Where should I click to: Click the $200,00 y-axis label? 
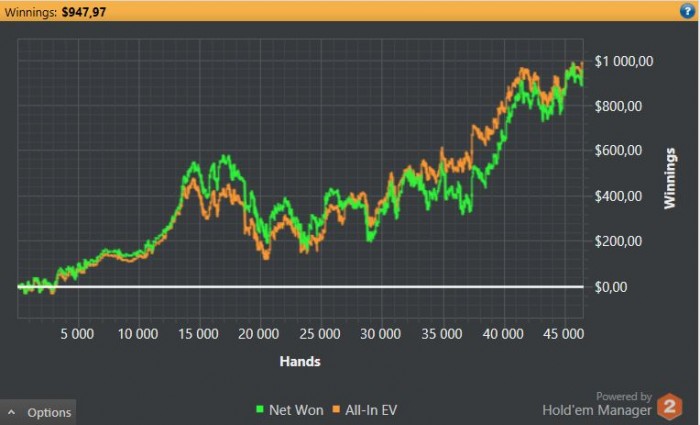(618, 242)
